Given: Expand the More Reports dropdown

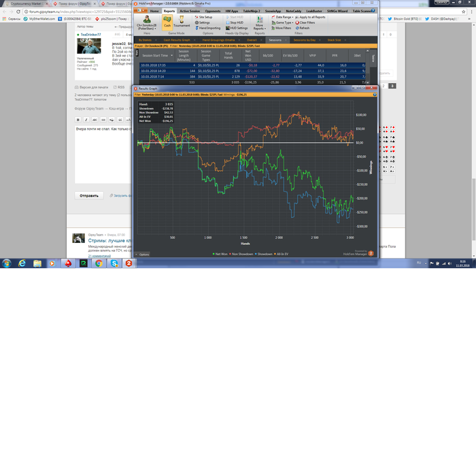Looking at the screenshot, I should 259,23.
